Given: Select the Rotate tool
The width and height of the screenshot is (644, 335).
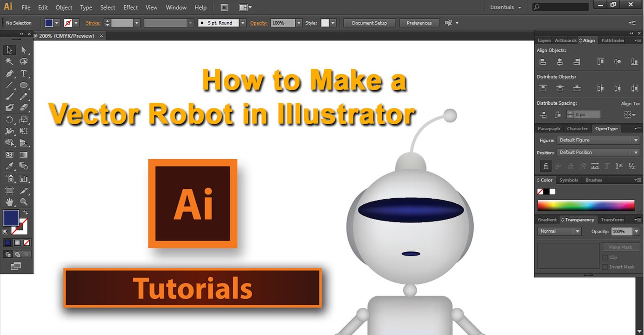Looking at the screenshot, I should click(x=9, y=120).
